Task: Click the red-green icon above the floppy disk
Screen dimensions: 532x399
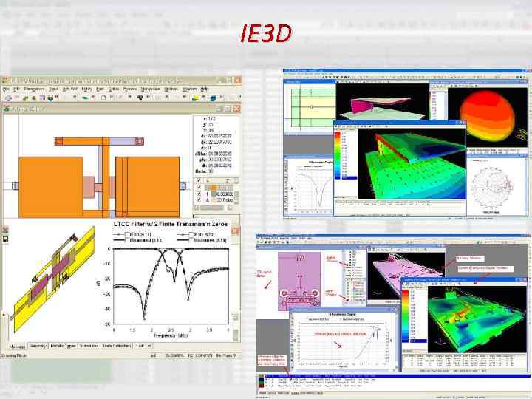Action: point(5,231)
